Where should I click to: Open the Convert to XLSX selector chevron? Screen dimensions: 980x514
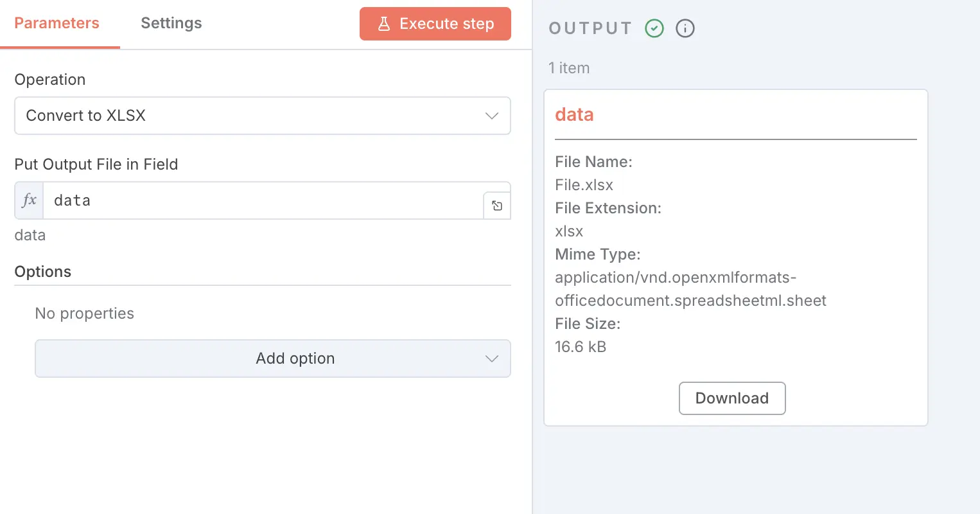pyautogui.click(x=491, y=116)
